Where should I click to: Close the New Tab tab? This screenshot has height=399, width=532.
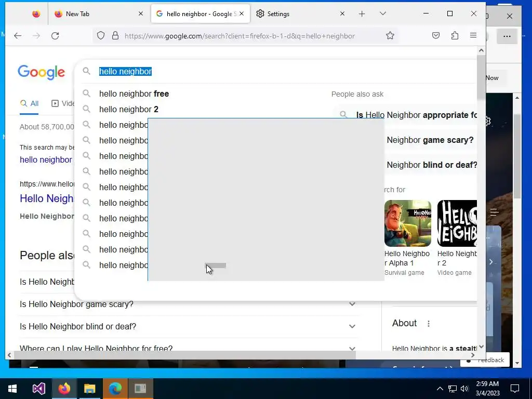(x=141, y=14)
